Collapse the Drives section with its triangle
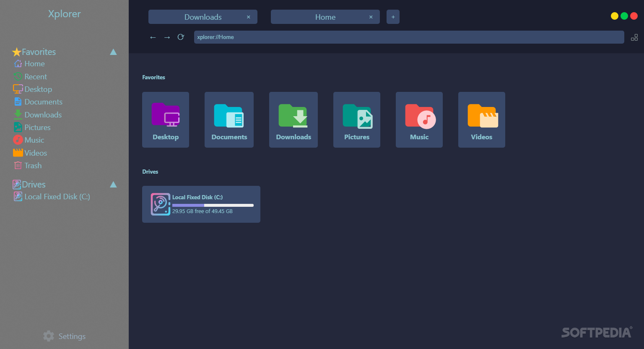The image size is (644, 349). point(113,185)
